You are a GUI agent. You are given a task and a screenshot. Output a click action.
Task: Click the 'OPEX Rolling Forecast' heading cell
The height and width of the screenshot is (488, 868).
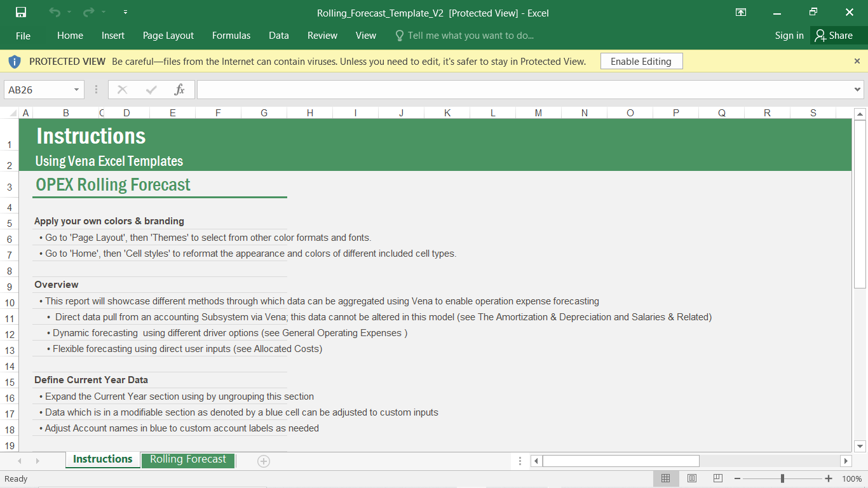pos(113,185)
